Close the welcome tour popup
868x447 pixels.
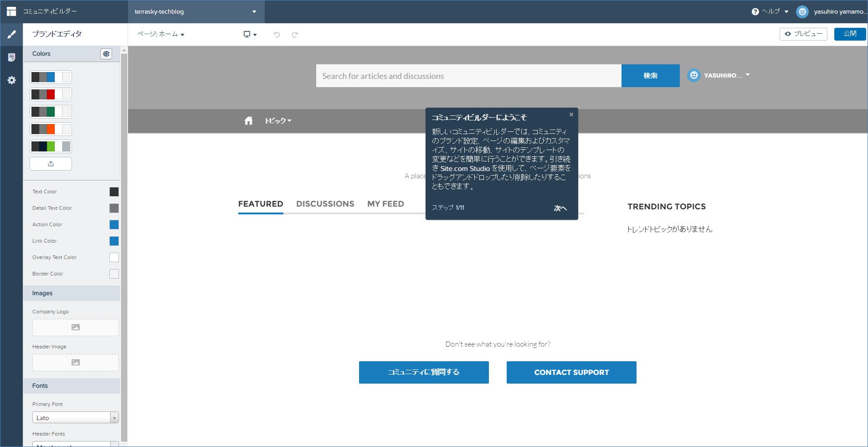(x=571, y=114)
